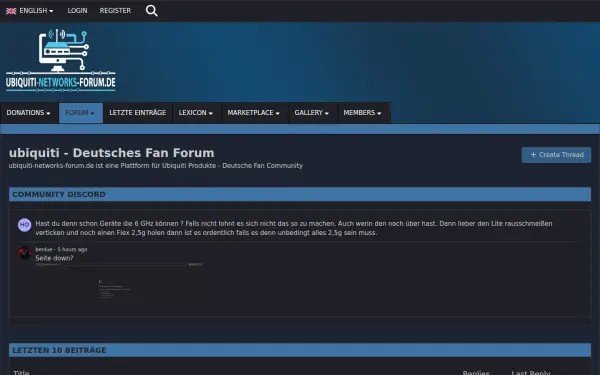Open Letzte Einträge menu item
Viewport: 600px width, 375px height.
tap(137, 113)
